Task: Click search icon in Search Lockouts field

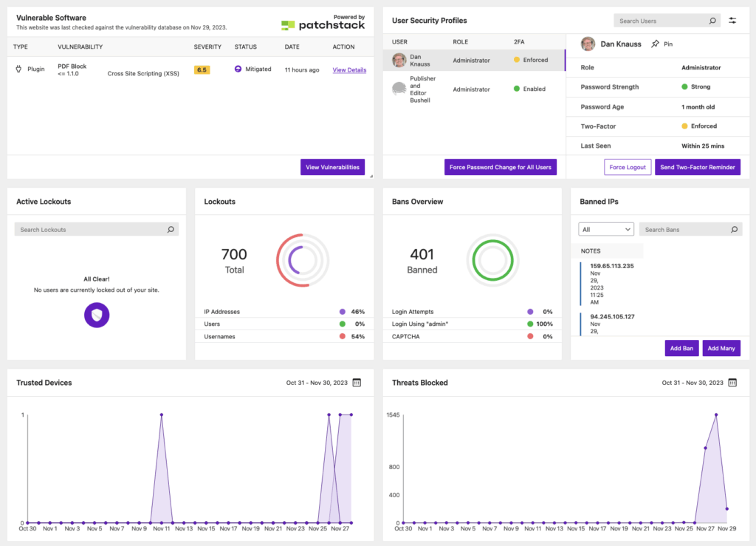Action: pos(171,230)
